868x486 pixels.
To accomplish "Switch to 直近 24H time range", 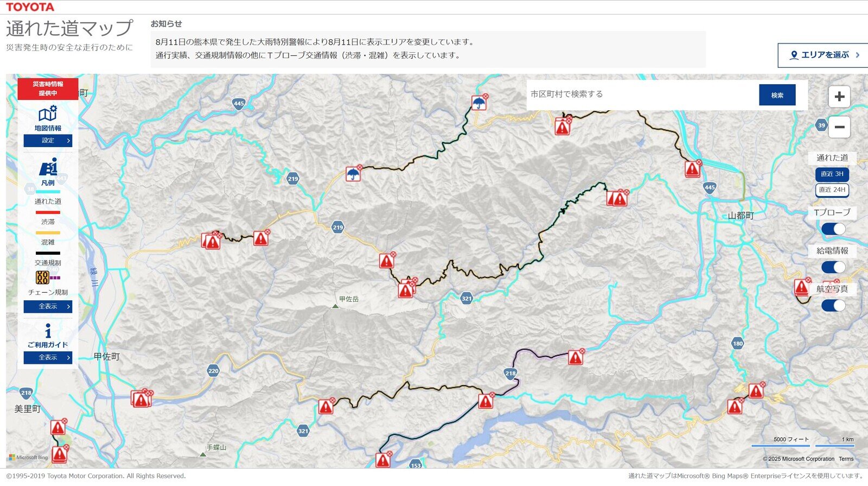I will [x=832, y=190].
